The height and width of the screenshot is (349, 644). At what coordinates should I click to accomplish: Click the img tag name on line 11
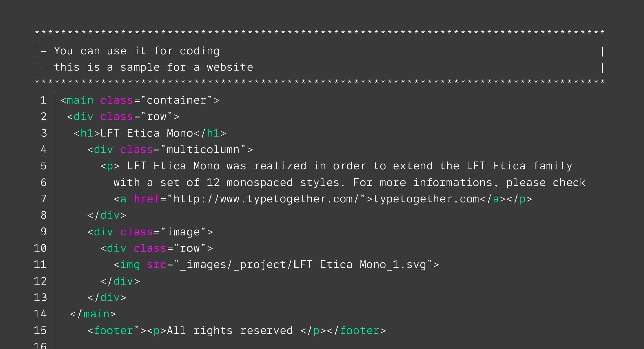coord(130,264)
